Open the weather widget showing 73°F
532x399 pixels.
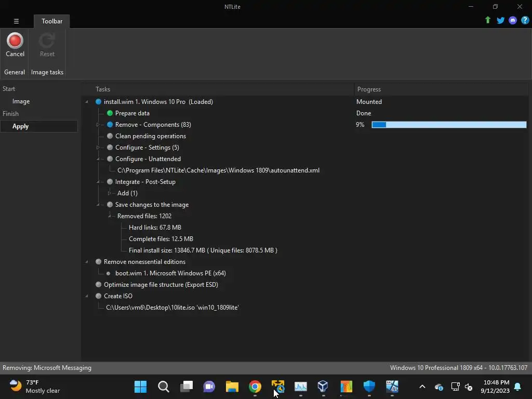[x=35, y=387]
